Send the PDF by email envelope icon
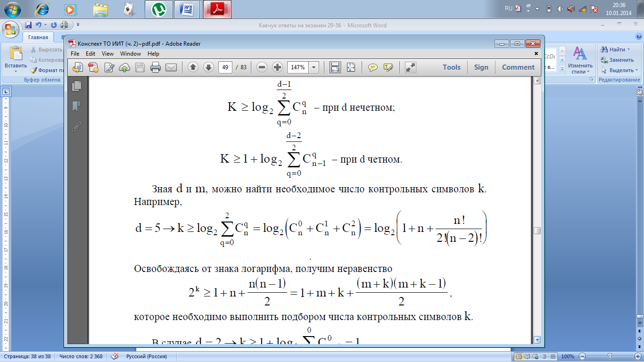The image size is (644, 362). click(171, 67)
